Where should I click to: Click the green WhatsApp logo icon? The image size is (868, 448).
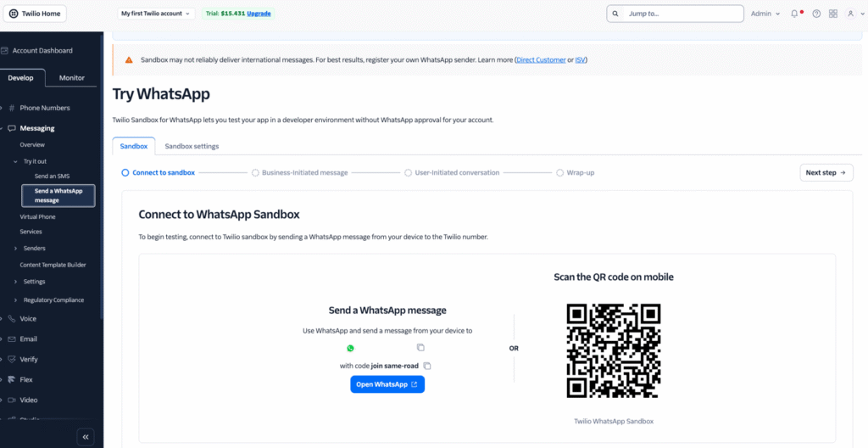pyautogui.click(x=350, y=348)
